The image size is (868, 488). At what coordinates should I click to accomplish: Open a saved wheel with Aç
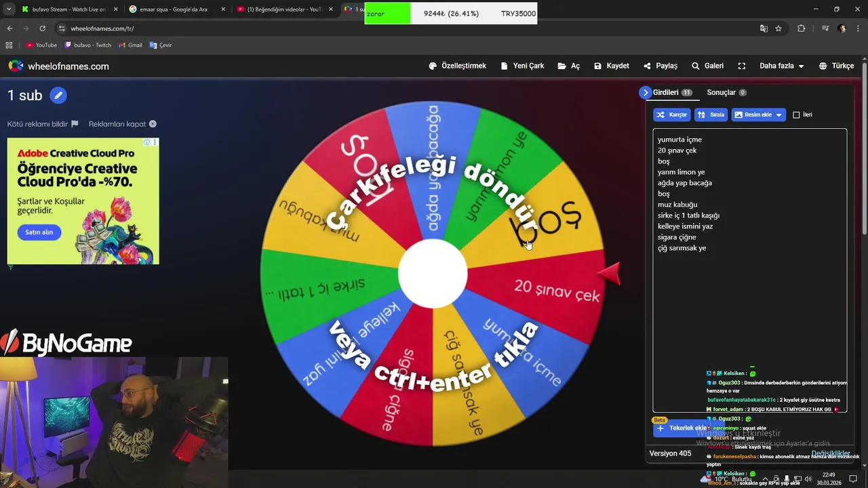569,66
